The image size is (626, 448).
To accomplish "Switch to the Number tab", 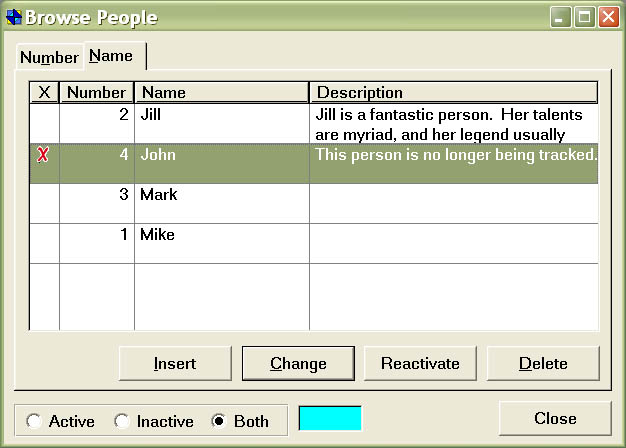I will click(x=49, y=57).
